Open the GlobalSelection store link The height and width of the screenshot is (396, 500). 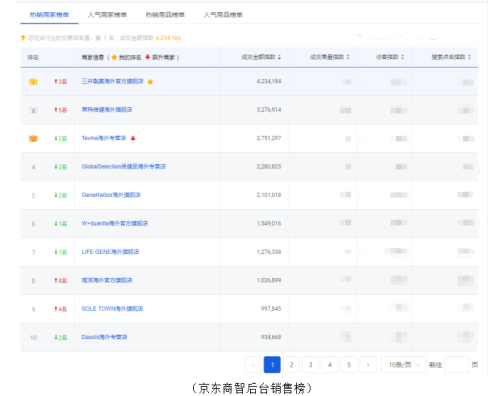click(124, 166)
